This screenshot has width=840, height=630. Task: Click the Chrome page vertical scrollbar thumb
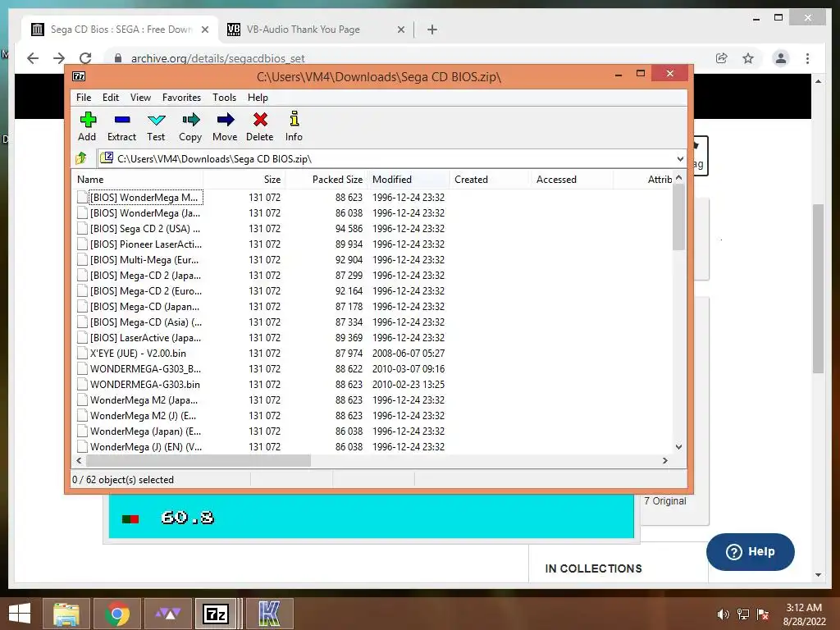pyautogui.click(x=818, y=288)
